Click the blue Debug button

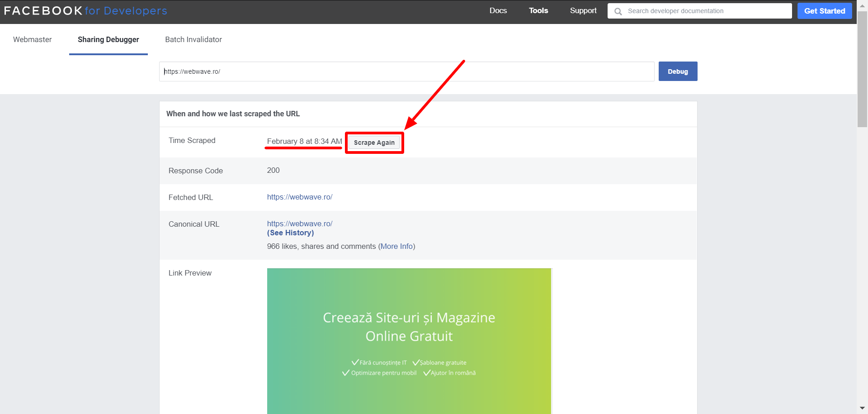click(x=677, y=71)
